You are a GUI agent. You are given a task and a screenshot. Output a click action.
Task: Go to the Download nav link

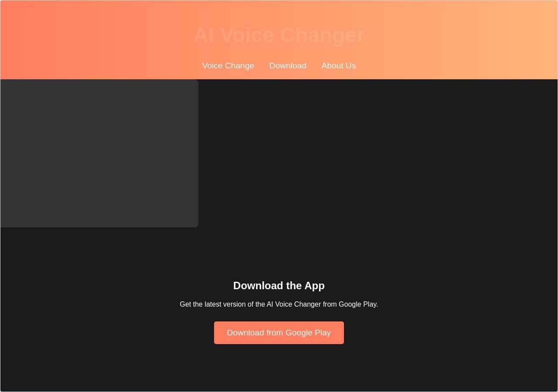point(288,65)
